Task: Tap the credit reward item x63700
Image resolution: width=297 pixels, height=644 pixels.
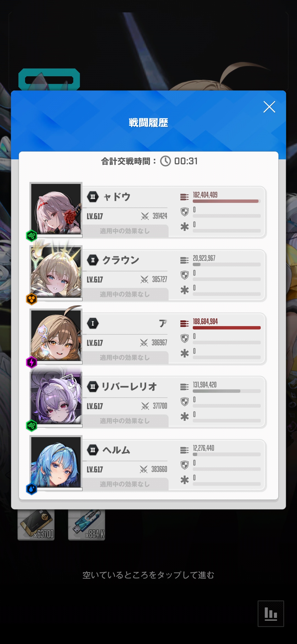Action: (x=36, y=525)
